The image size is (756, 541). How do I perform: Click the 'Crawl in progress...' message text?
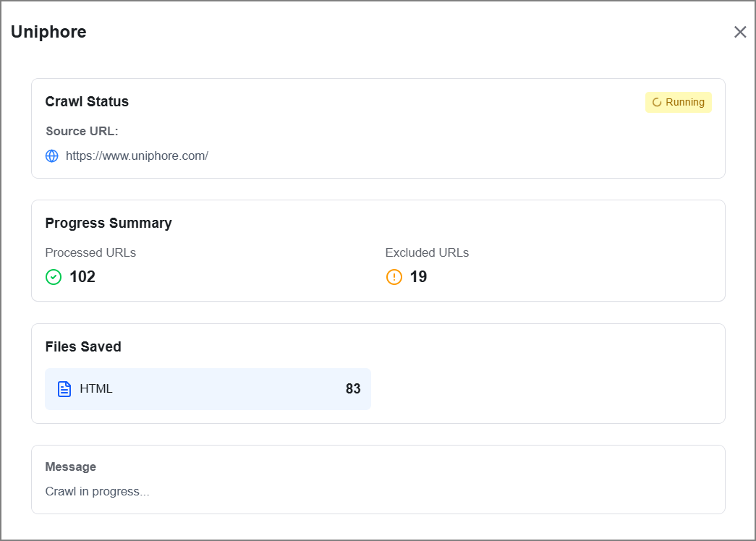[98, 491]
